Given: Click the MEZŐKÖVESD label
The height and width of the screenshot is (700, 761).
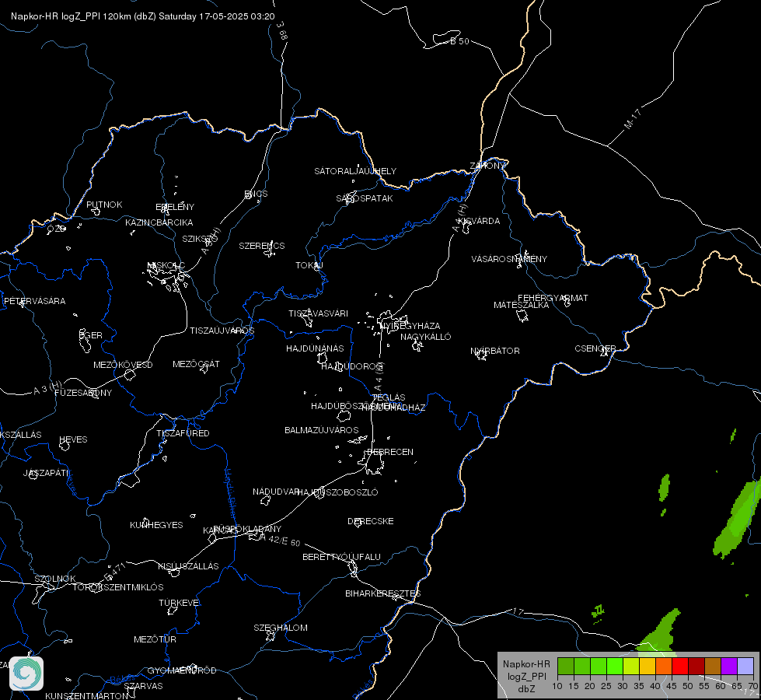Looking at the screenshot, I should click(123, 365).
